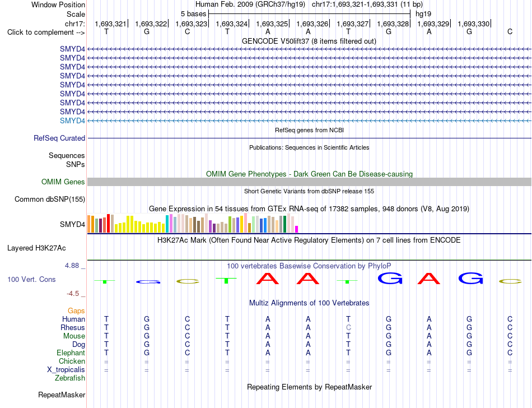Click the RefSeq Curated intron line

pos(309,138)
